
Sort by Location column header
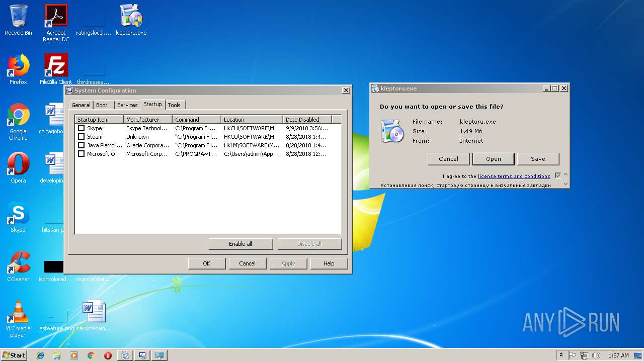(252, 120)
